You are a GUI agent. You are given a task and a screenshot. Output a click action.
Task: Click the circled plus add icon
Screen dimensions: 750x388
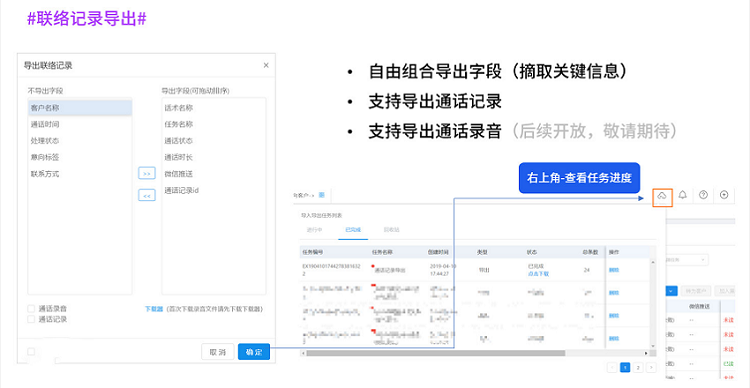(724, 195)
